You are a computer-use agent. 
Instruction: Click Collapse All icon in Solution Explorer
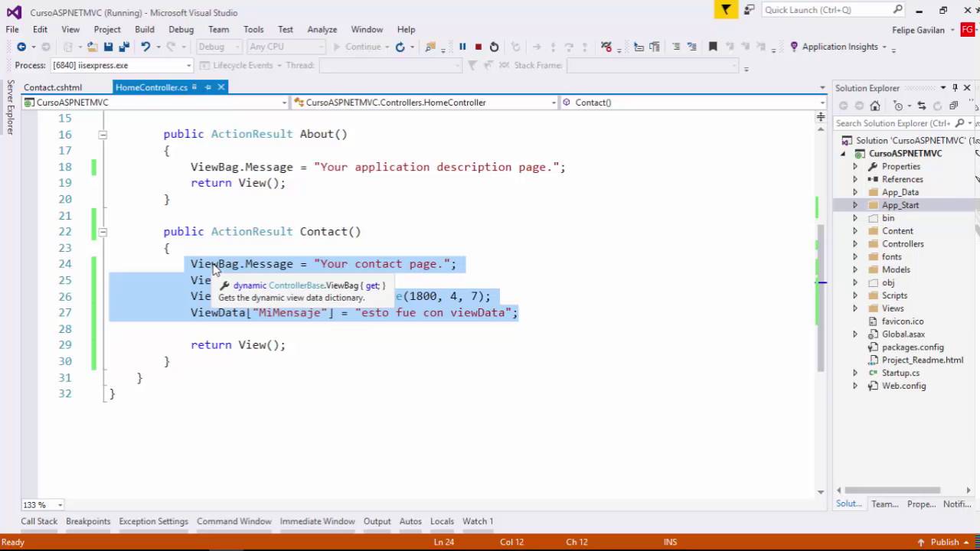pos(953,106)
